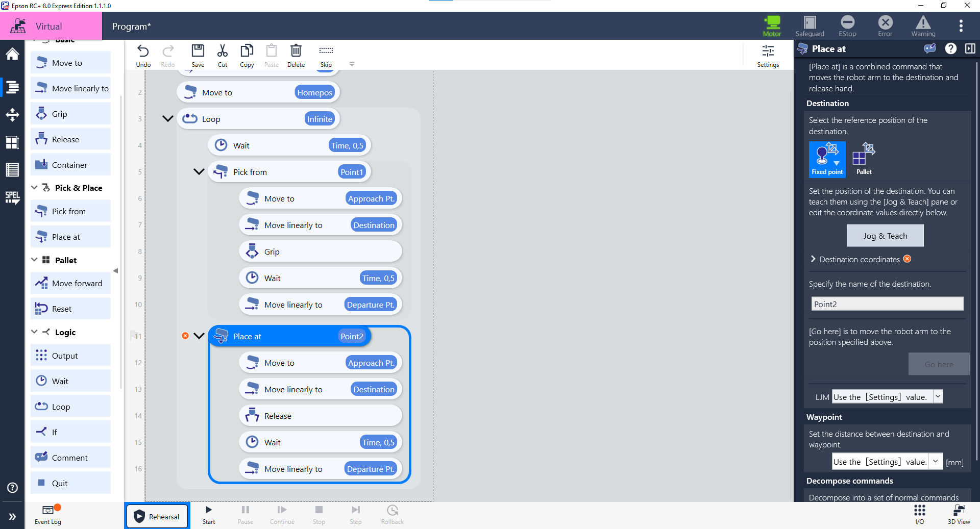Open the Jog move sidebar icon
Screen dimensions: 980x529
tap(12, 114)
